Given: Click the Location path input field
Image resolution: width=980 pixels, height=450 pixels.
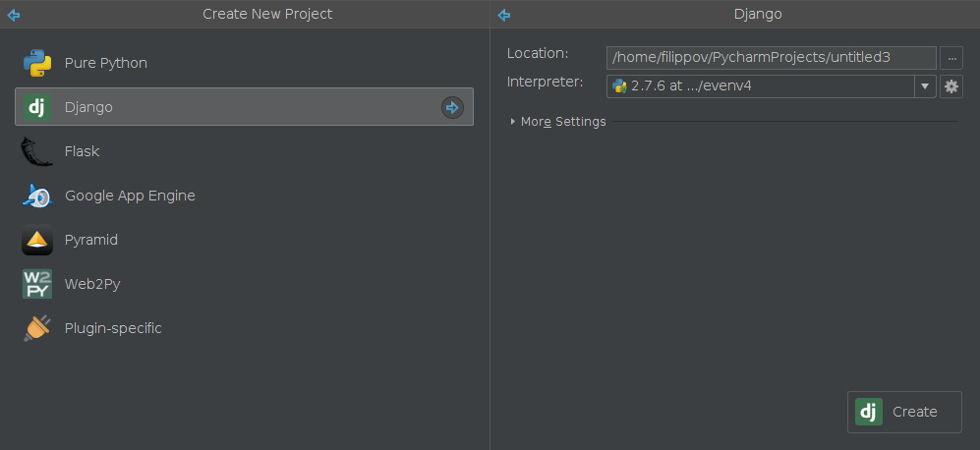Looking at the screenshot, I should click(772, 58).
